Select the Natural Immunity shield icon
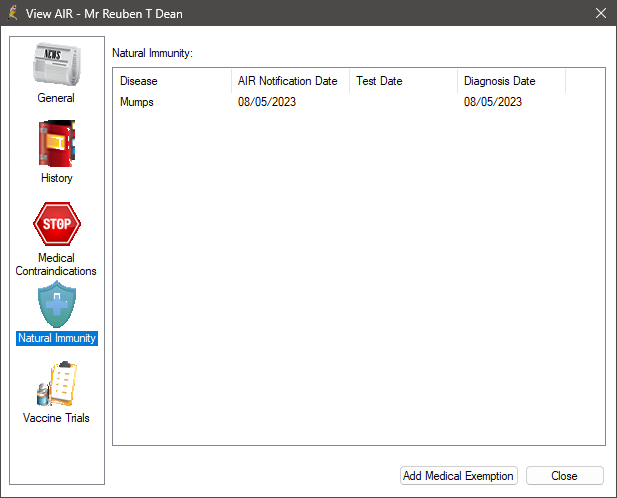Image resolution: width=617 pixels, height=498 pixels. pos(56,306)
